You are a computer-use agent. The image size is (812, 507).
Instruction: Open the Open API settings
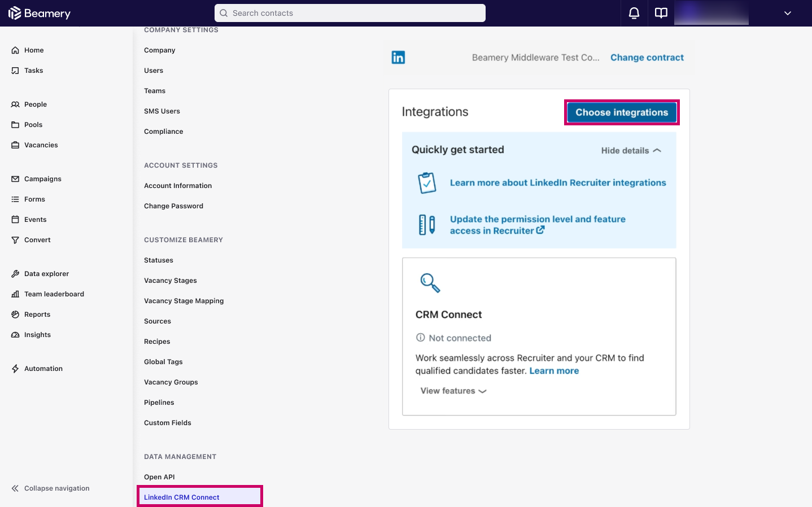(159, 477)
